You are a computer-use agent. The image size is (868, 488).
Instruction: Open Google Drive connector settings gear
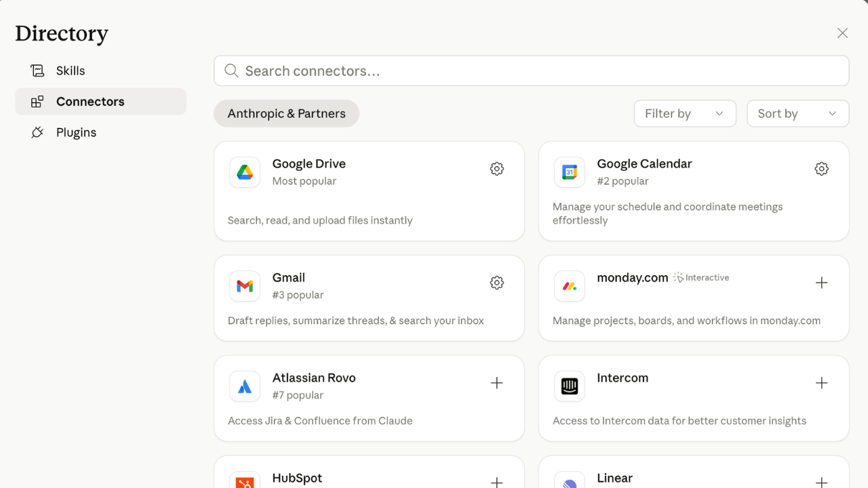click(497, 169)
